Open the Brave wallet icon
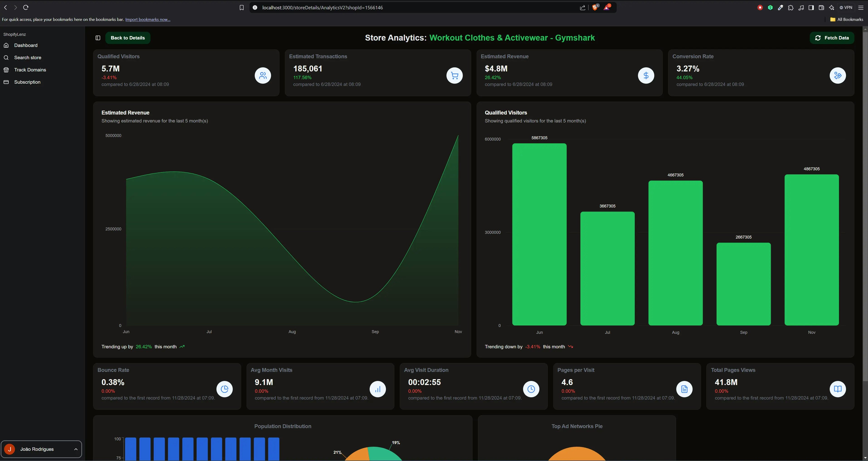The width and height of the screenshot is (868, 461). click(x=821, y=7)
